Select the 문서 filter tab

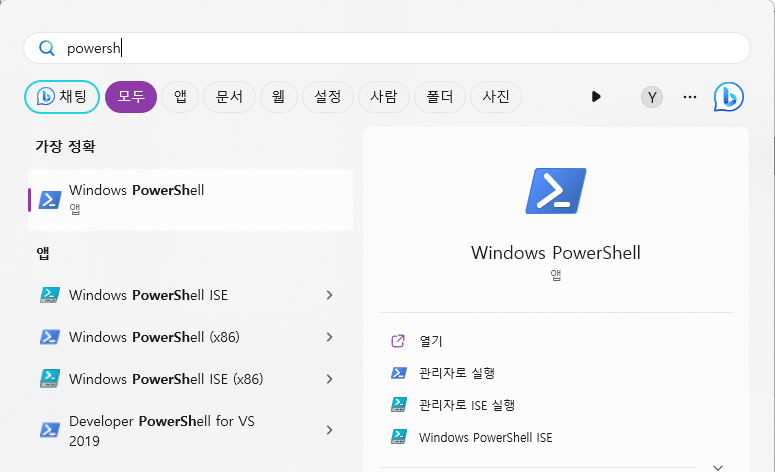(229, 97)
